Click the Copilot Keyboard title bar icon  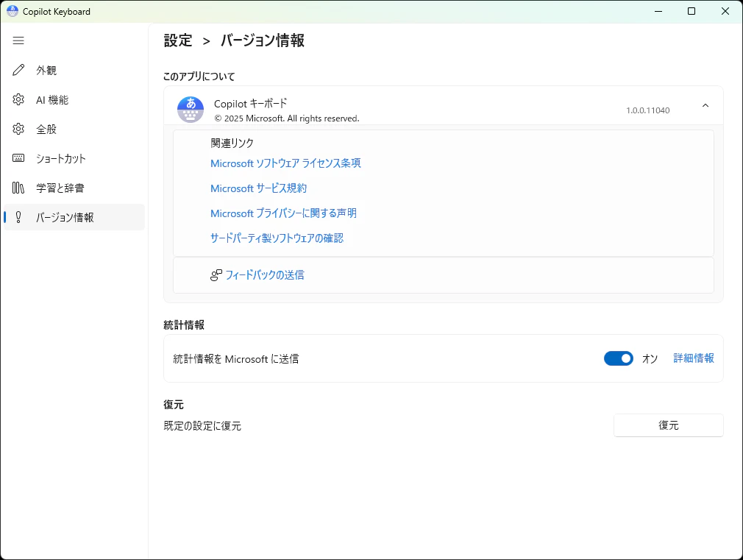[x=13, y=11]
